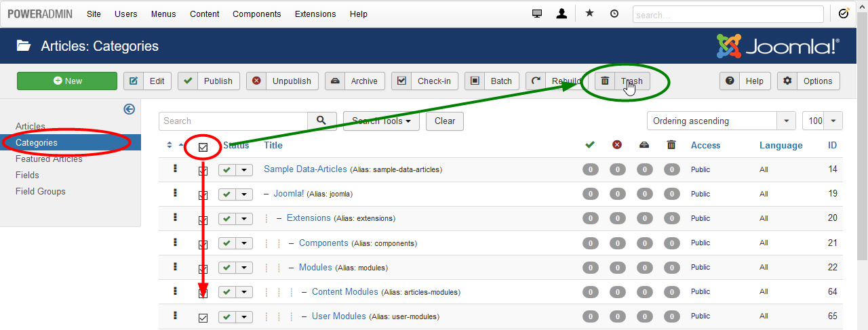Open the Users menu
Image resolution: width=868 pixels, height=330 pixels.
[x=125, y=14]
